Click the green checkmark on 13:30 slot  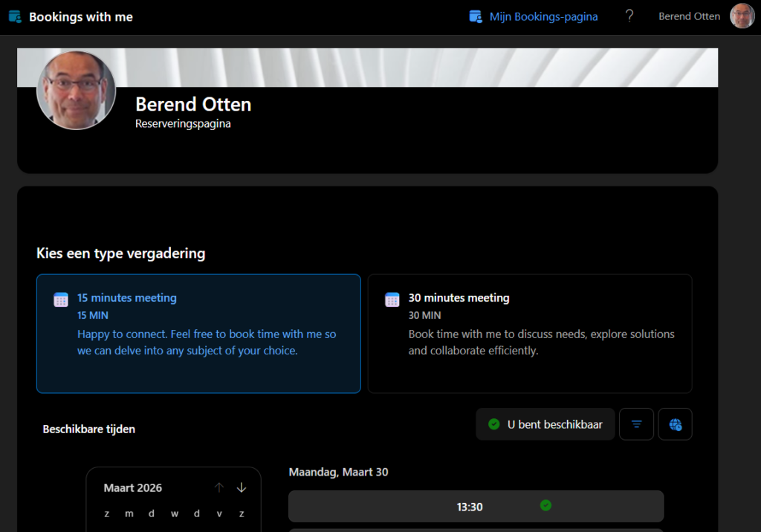tap(545, 506)
